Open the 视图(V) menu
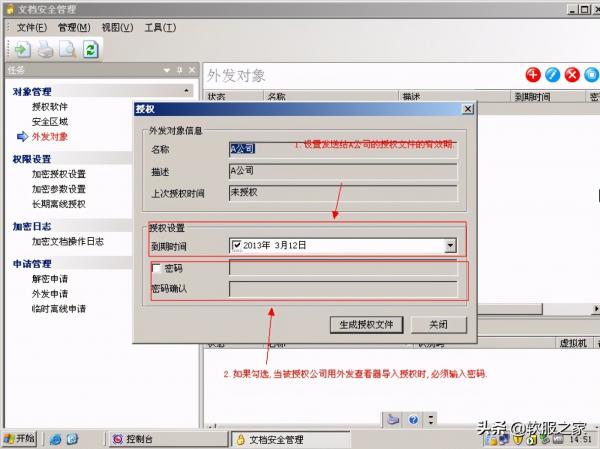Image resolution: width=600 pixels, height=449 pixels. coord(117,28)
